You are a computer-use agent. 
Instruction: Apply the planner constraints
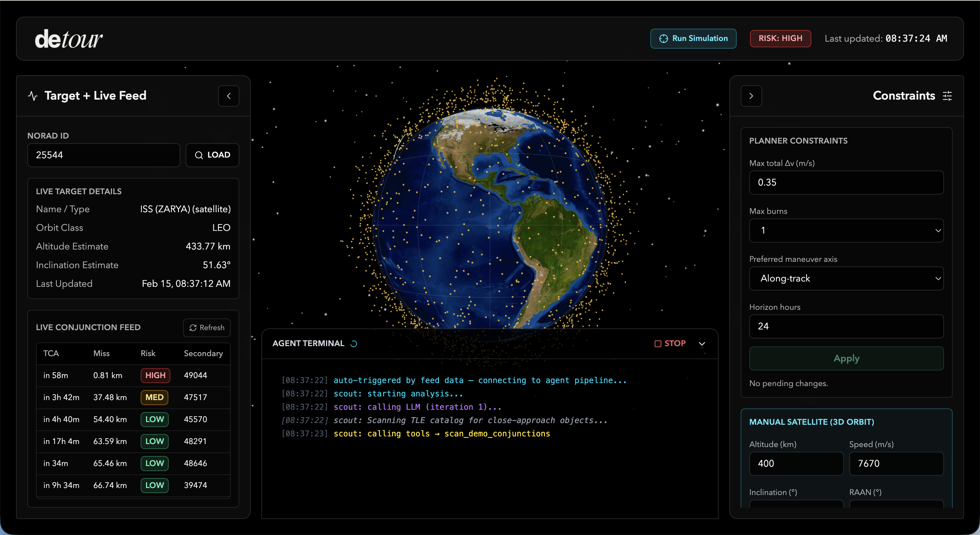846,358
